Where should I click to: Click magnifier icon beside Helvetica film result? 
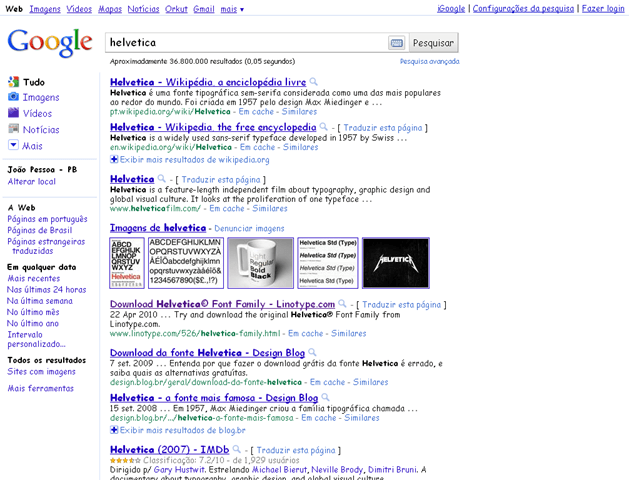point(161,178)
